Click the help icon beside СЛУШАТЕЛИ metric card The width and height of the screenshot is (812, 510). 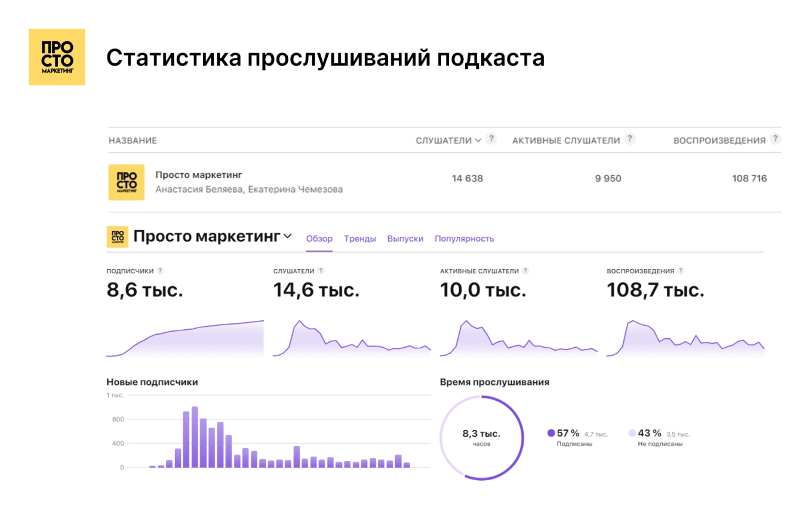coord(321,271)
